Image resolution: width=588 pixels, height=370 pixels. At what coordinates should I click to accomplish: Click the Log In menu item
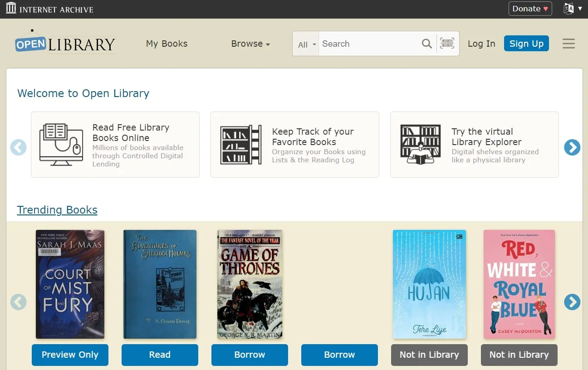click(481, 44)
